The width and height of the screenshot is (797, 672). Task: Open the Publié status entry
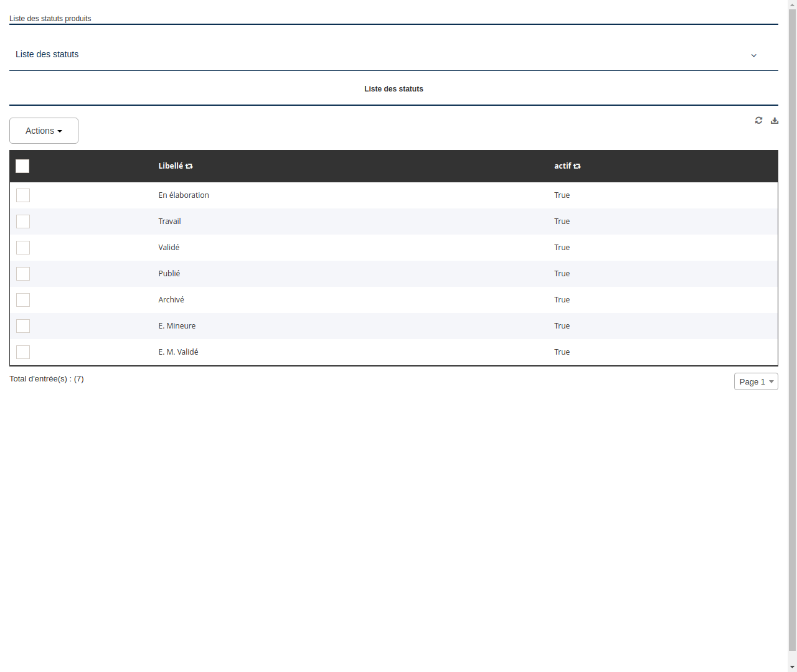click(169, 274)
